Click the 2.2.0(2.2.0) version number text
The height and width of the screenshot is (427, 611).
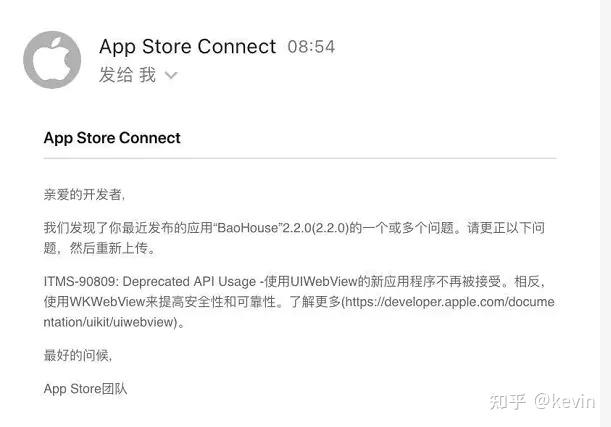315,228
